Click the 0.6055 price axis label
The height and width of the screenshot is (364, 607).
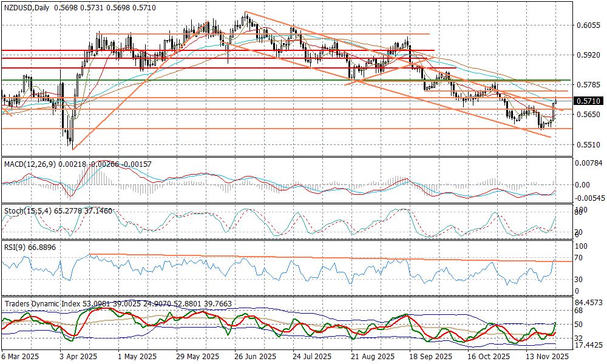click(x=588, y=25)
